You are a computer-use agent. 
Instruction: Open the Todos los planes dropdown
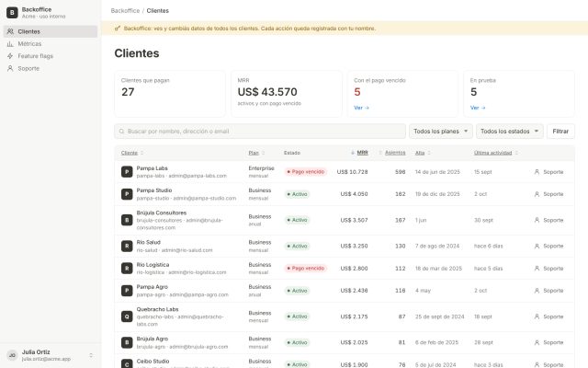[441, 131]
